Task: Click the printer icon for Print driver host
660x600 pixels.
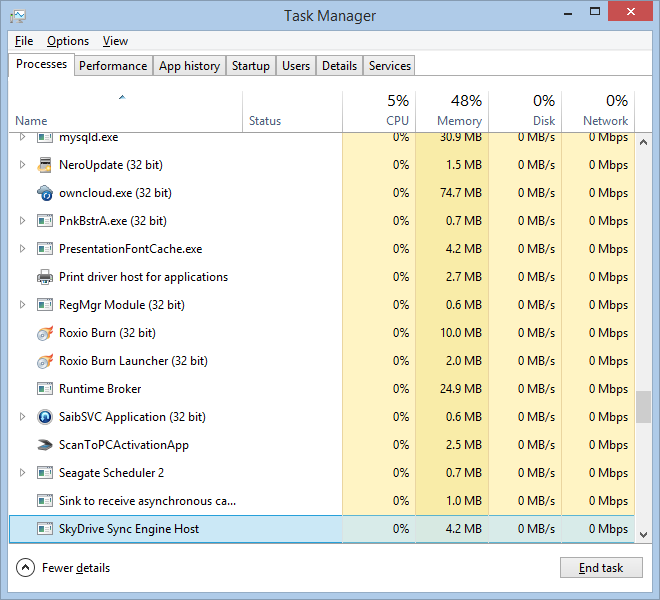Action: (44, 277)
